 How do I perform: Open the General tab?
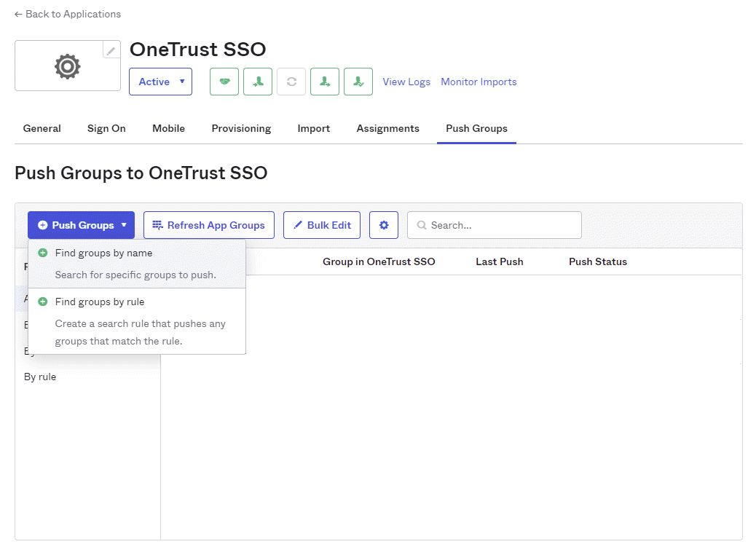(42, 128)
